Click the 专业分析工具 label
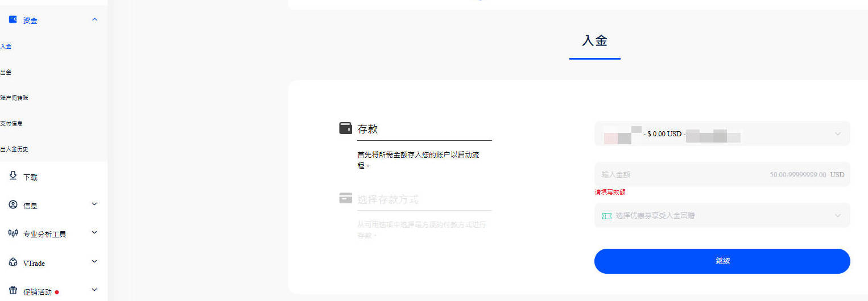This screenshot has height=301, width=868. click(45, 234)
